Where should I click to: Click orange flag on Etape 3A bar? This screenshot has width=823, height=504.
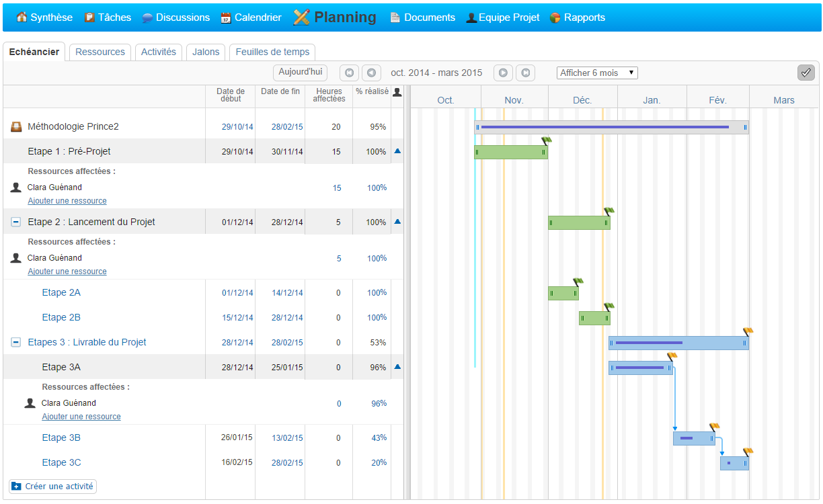pos(672,356)
